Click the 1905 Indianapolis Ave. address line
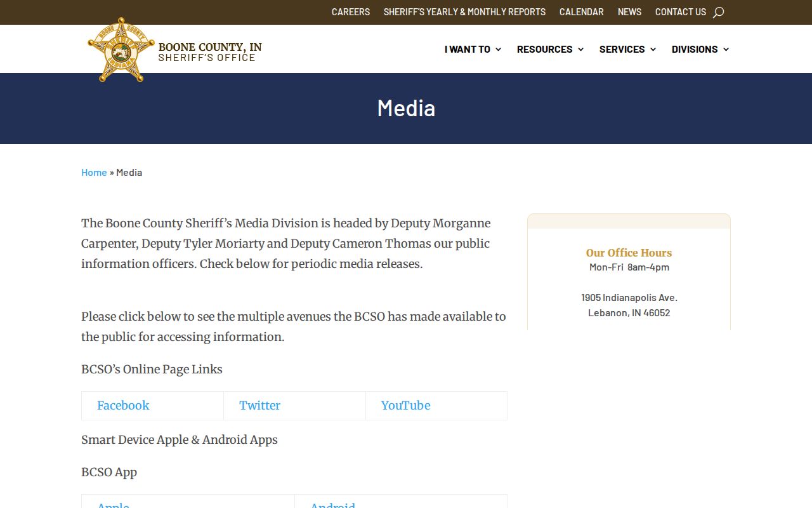812x508 pixels. tap(629, 297)
